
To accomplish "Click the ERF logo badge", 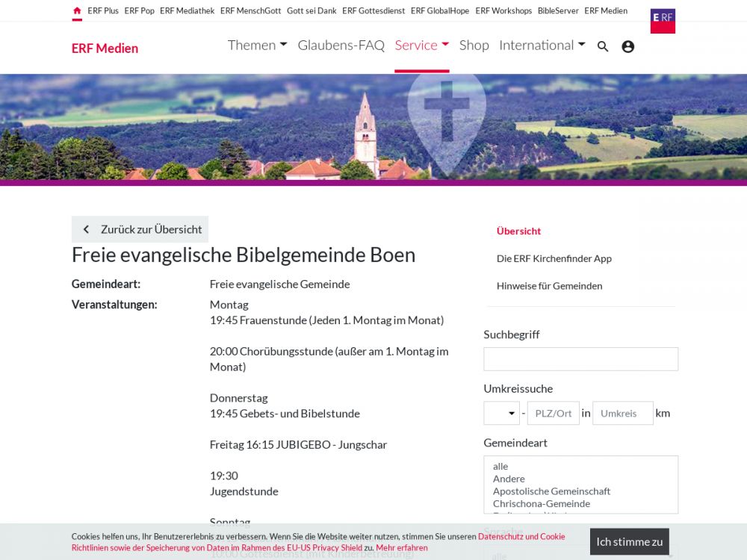I will pos(662,20).
